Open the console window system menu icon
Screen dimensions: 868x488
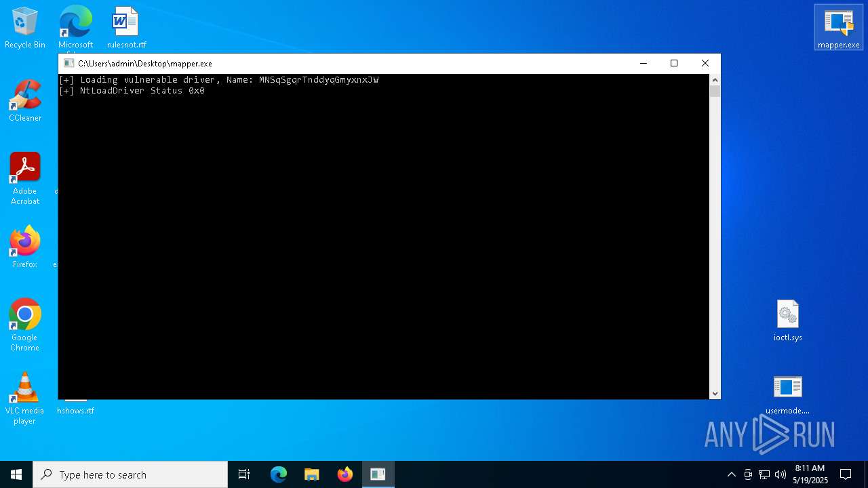pos(68,63)
